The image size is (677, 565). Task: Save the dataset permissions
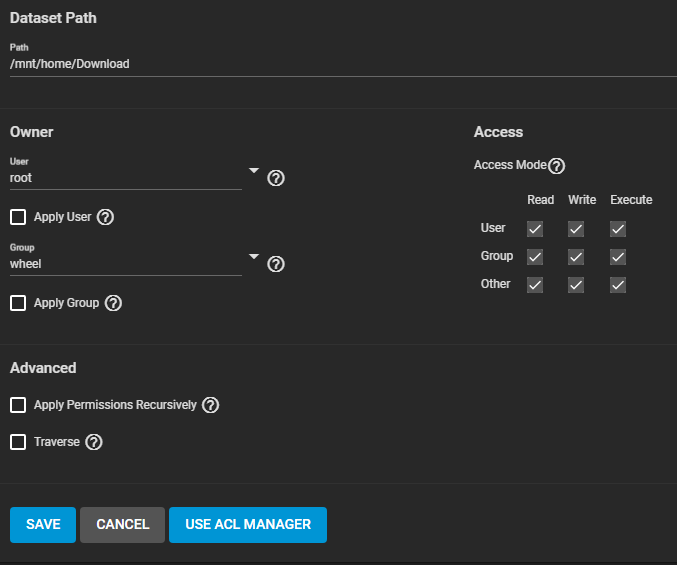43,524
